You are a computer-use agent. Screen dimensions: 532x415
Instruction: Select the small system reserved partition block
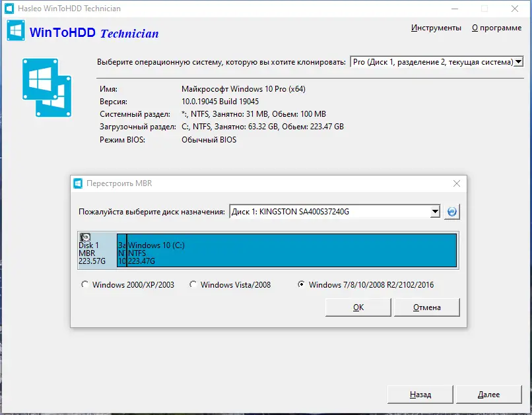[x=122, y=250]
